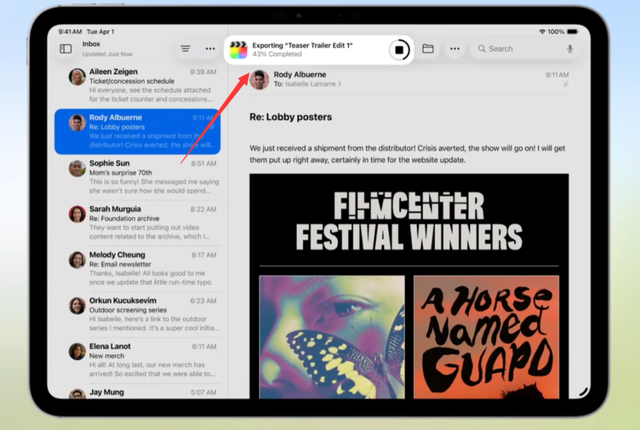
Task: Click the Exporting Teaser Trailer Edit 1 banner
Action: click(319, 50)
